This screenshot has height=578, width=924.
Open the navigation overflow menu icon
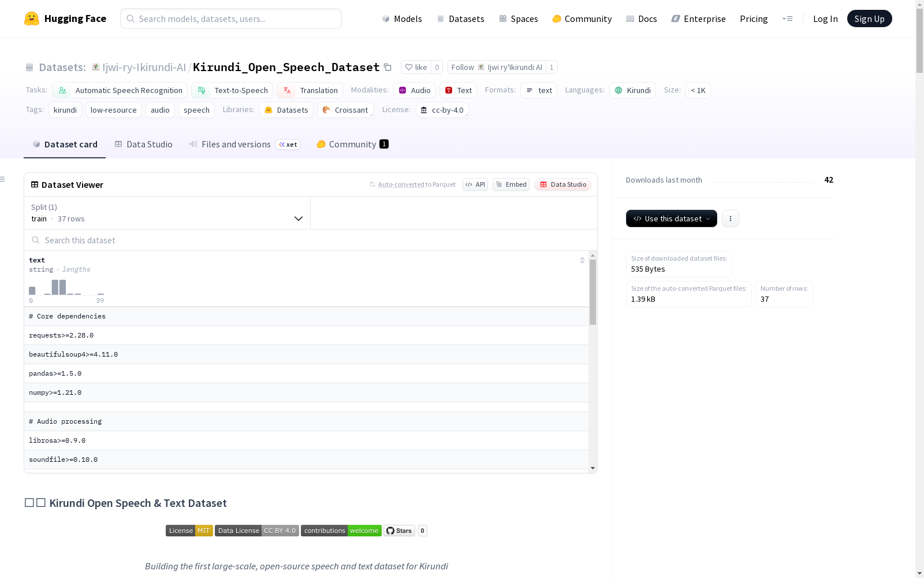pos(787,18)
